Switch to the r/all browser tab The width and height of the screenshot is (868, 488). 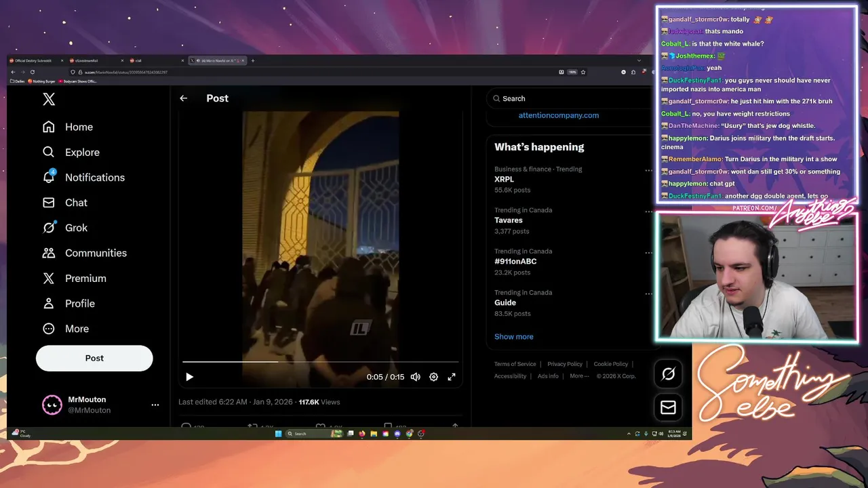pos(156,60)
